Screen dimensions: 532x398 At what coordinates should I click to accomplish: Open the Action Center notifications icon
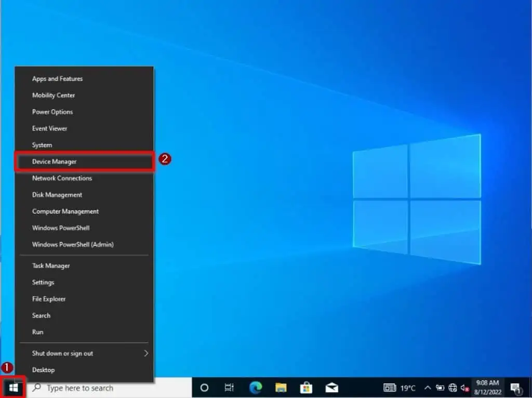click(x=516, y=388)
